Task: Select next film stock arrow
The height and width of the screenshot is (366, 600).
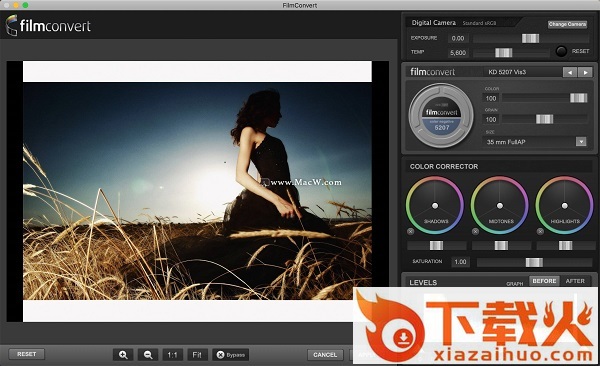Action: tap(585, 72)
